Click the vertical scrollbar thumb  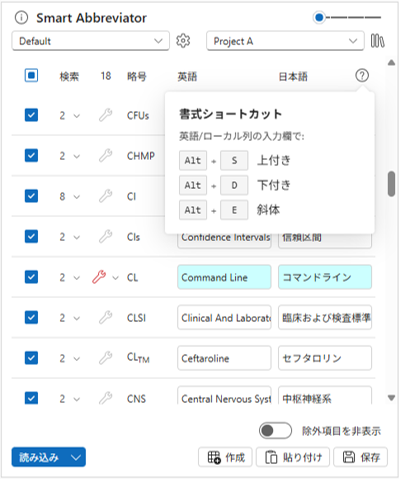391,184
